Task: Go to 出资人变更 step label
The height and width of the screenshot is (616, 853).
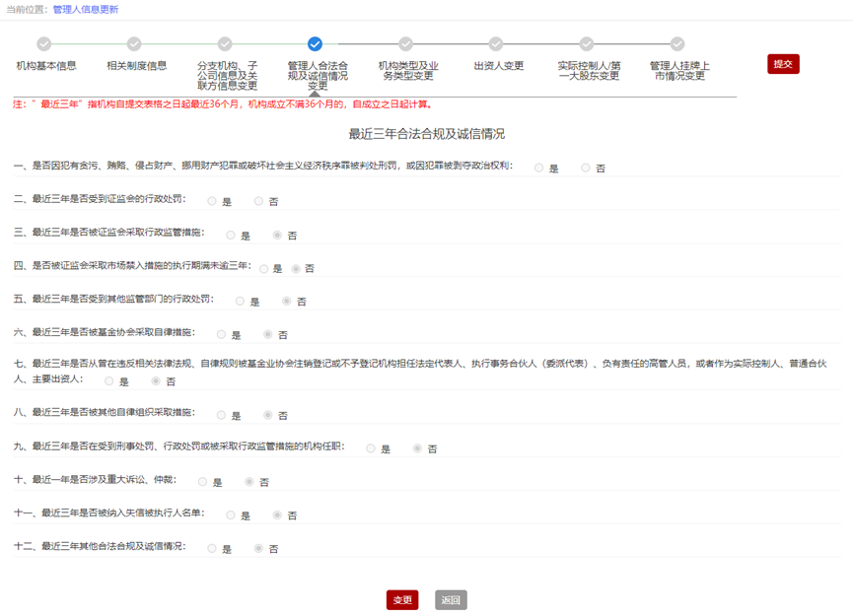Action: (x=499, y=66)
